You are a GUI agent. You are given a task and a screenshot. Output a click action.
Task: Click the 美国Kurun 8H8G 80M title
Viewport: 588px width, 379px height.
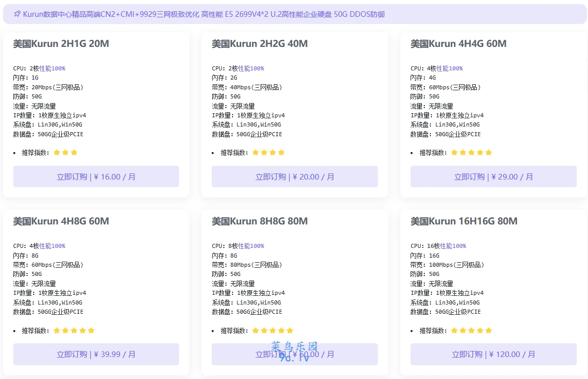click(x=260, y=221)
